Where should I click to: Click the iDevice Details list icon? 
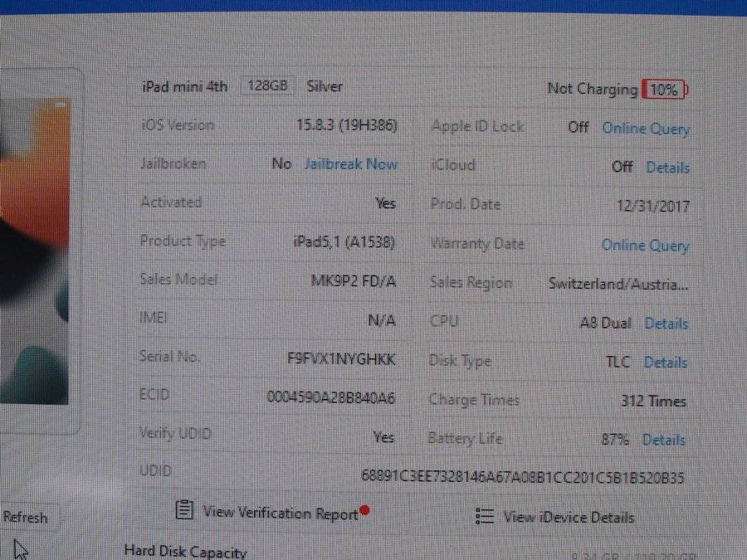click(485, 516)
